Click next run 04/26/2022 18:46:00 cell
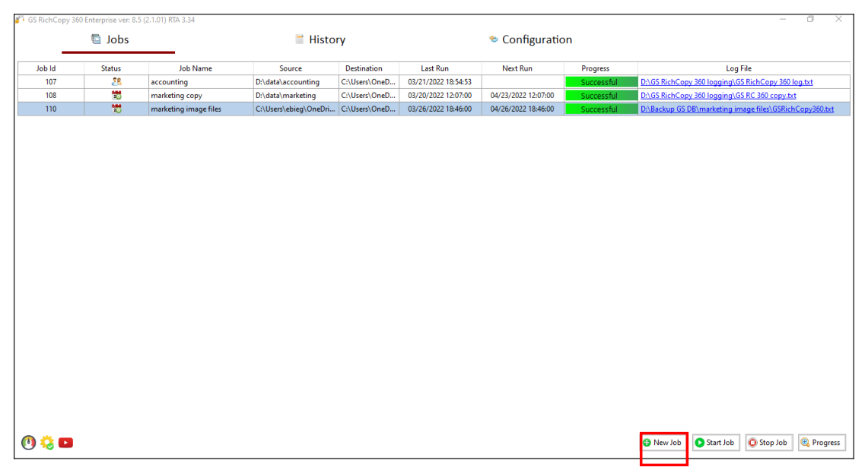 (x=523, y=109)
